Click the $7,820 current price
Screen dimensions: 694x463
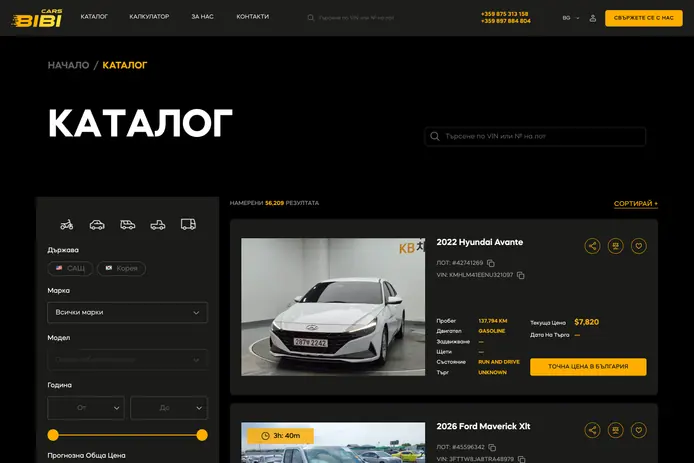(x=586, y=322)
